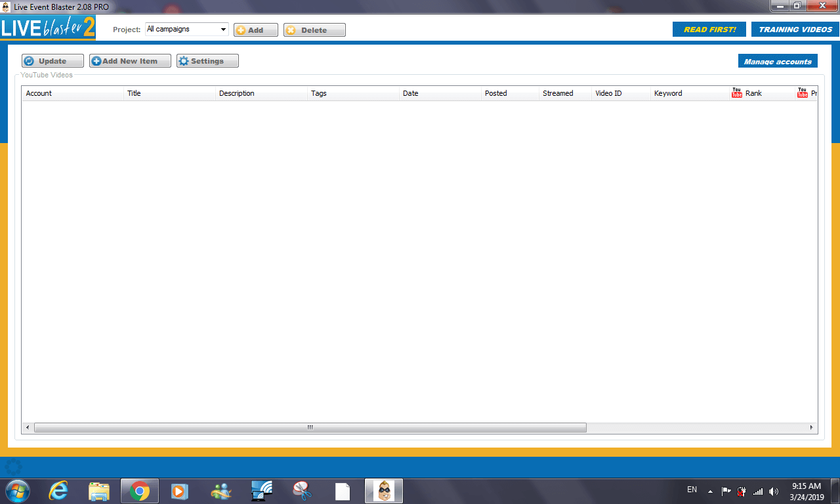Click the Keyword column header
The height and width of the screenshot is (504, 840).
[x=690, y=93]
